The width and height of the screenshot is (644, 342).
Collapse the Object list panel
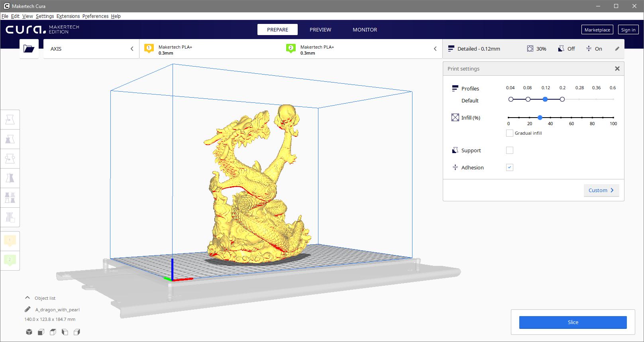pyautogui.click(x=27, y=298)
